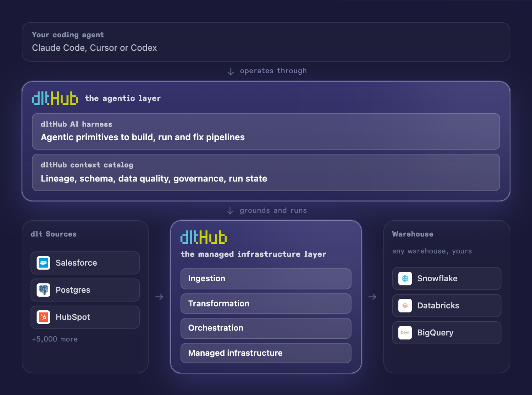Open the Ingestion card
Viewport: 532px width, 395px height.
[x=266, y=279]
